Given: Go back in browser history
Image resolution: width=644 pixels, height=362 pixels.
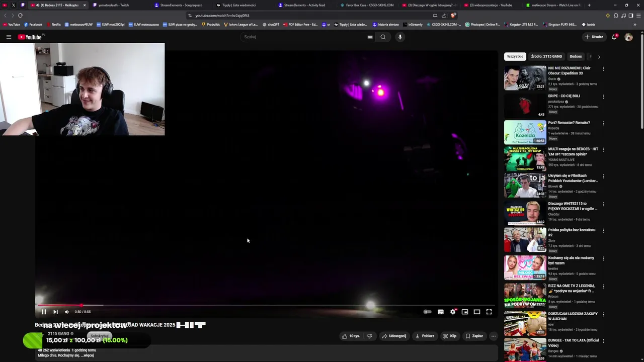Looking at the screenshot, I should (x=6, y=16).
